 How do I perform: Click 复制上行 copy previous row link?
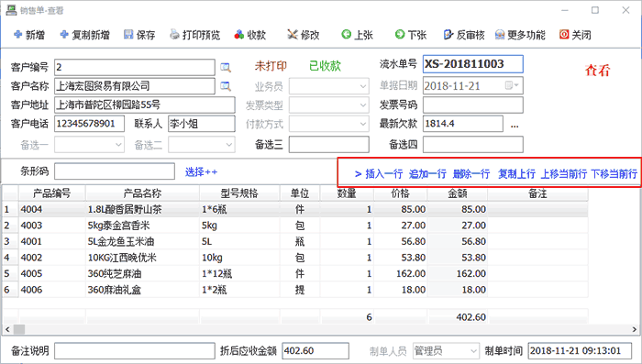coord(516,174)
